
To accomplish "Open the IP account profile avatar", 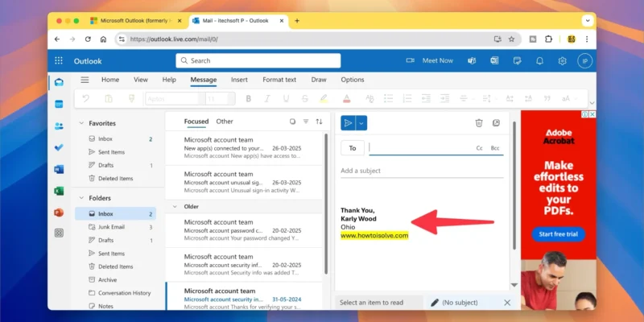I will click(x=585, y=61).
